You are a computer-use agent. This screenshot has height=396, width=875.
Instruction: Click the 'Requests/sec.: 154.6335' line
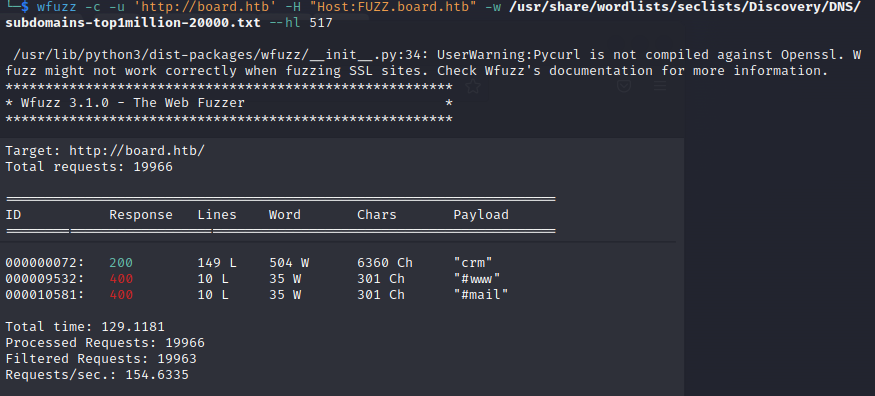[97, 375]
